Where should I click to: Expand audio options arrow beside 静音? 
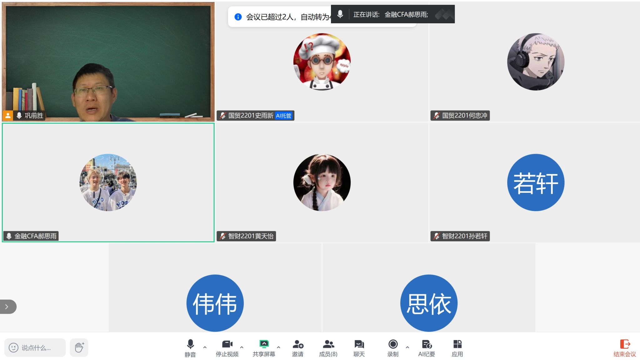[205, 347]
